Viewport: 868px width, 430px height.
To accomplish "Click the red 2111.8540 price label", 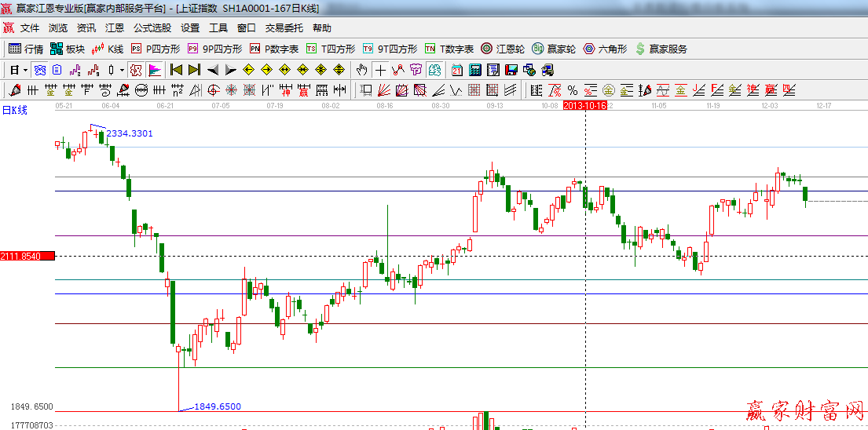I will click(x=27, y=256).
